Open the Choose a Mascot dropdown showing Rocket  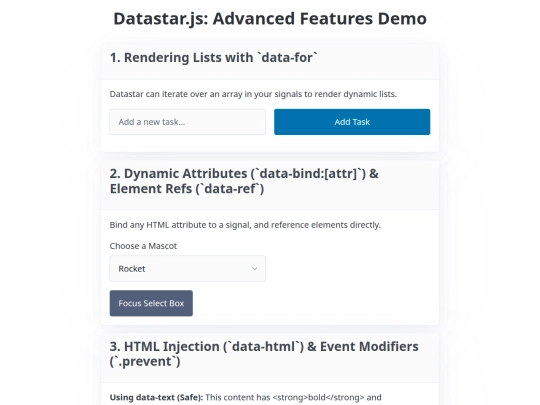click(x=187, y=269)
